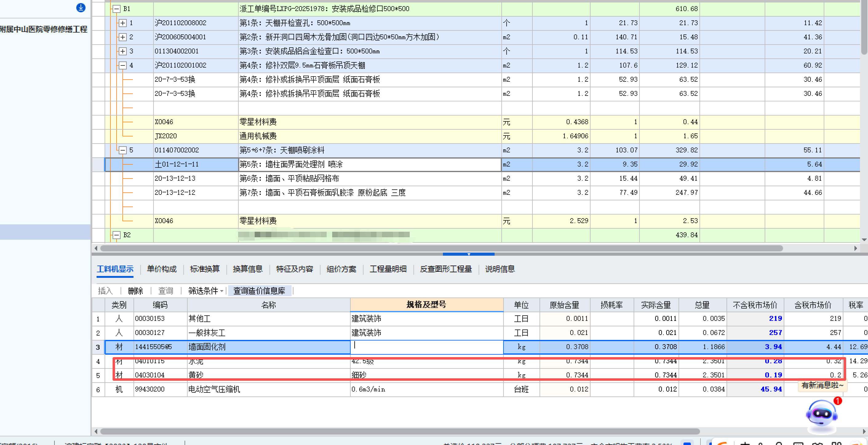Click the vertical scrollbar's down arrow
Screen dimensions: 868x445
click(x=864, y=240)
